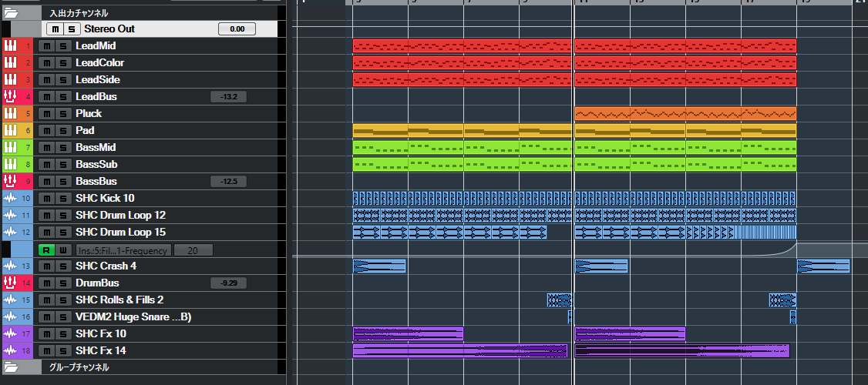
Task: Solo the SHC Crash 4 track
Action: (x=62, y=266)
